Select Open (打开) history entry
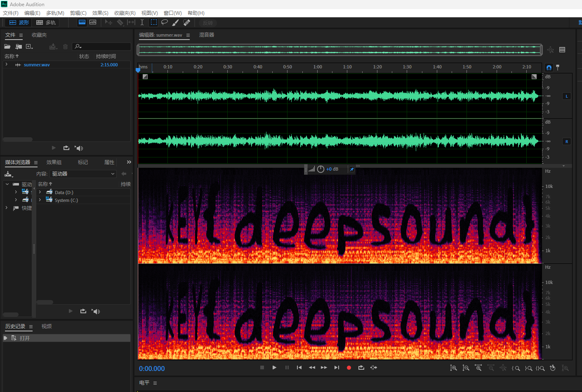 pos(67,338)
